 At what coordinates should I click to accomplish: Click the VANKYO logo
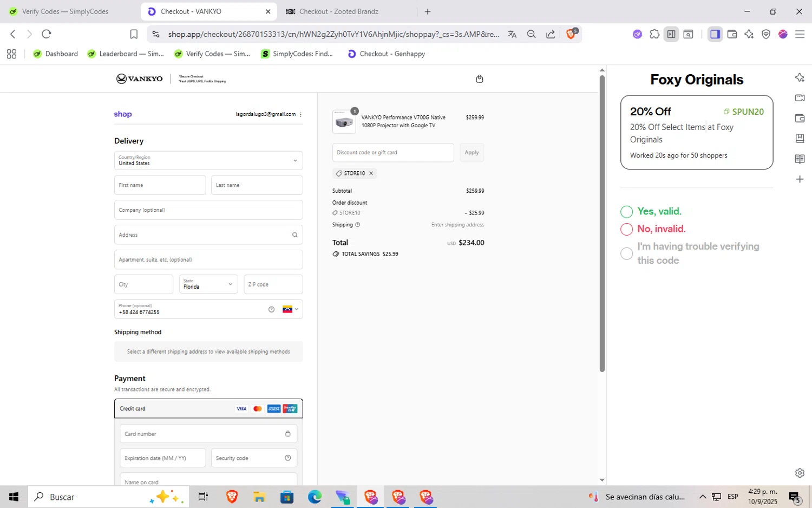click(140, 79)
